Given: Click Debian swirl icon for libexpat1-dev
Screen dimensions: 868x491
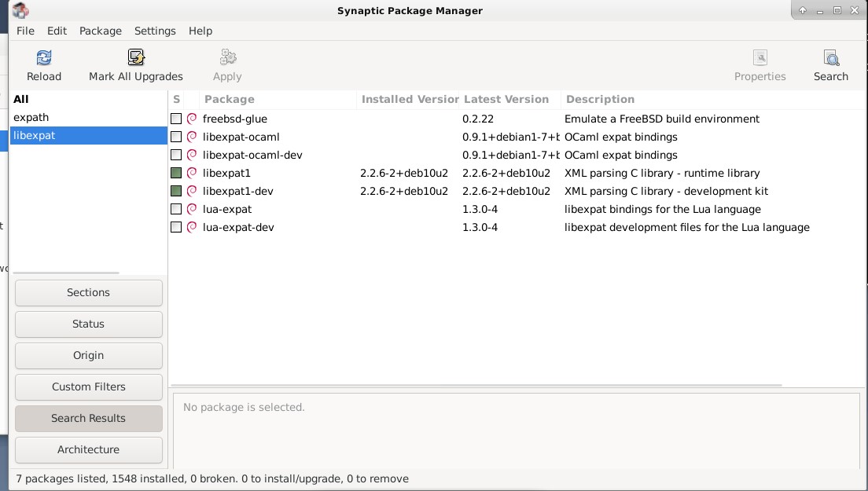Looking at the screenshot, I should [x=192, y=191].
